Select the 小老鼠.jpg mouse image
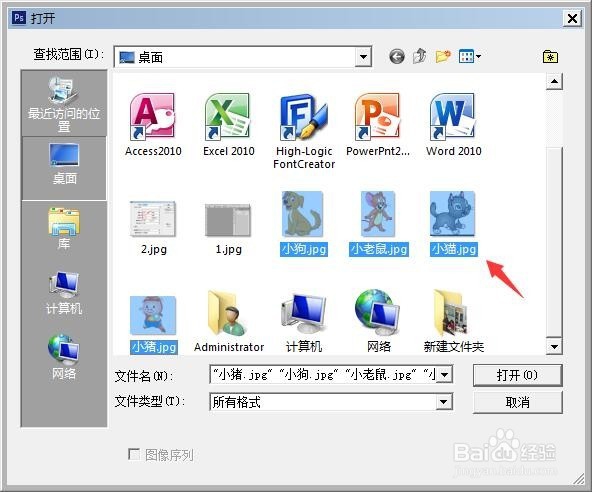Screen dimensions: 592x492 (379, 224)
